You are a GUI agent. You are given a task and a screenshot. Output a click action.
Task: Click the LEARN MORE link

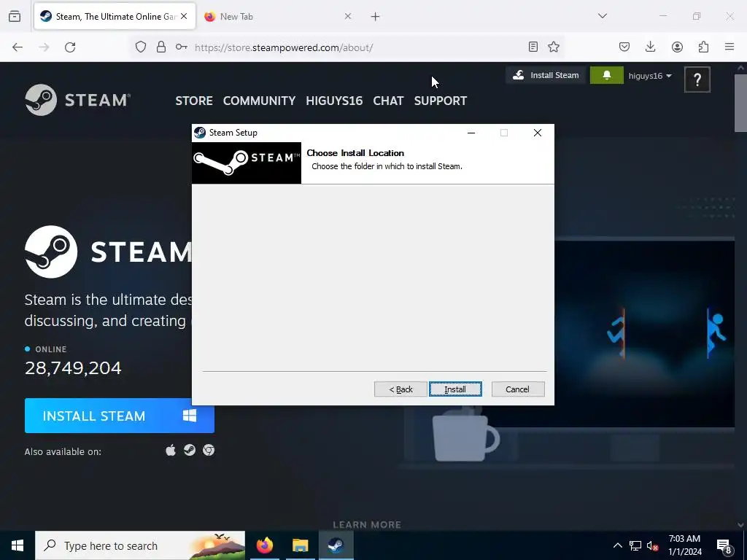click(x=367, y=525)
